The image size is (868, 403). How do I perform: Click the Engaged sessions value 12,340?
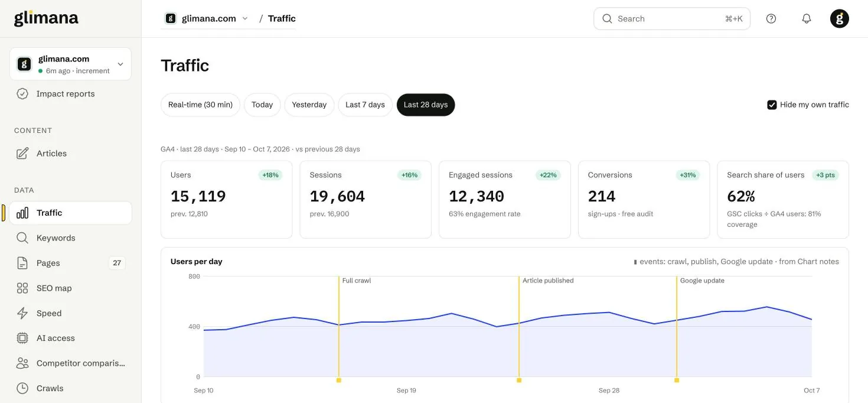pyautogui.click(x=477, y=196)
